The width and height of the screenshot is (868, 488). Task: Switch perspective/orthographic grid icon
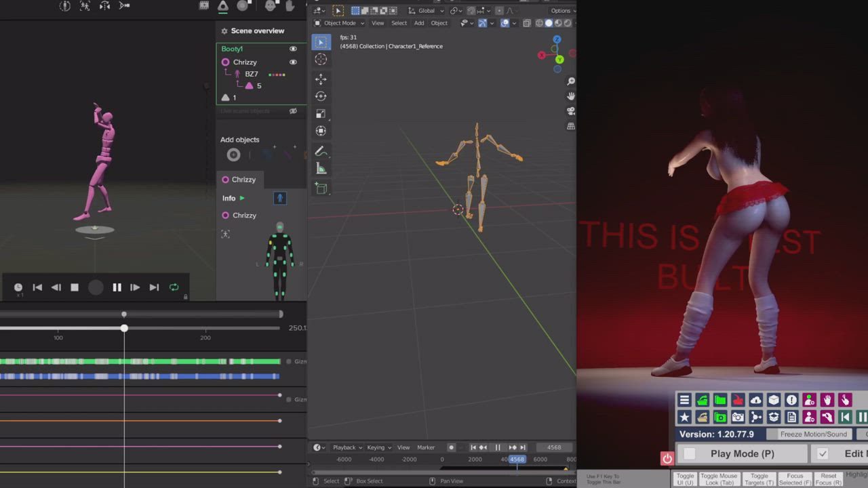click(x=571, y=126)
